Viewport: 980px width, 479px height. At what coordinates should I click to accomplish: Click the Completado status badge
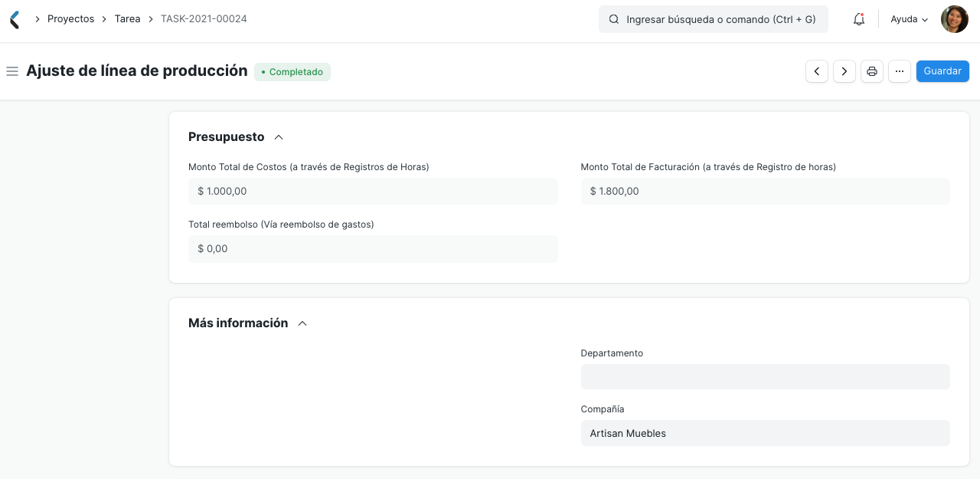click(292, 72)
